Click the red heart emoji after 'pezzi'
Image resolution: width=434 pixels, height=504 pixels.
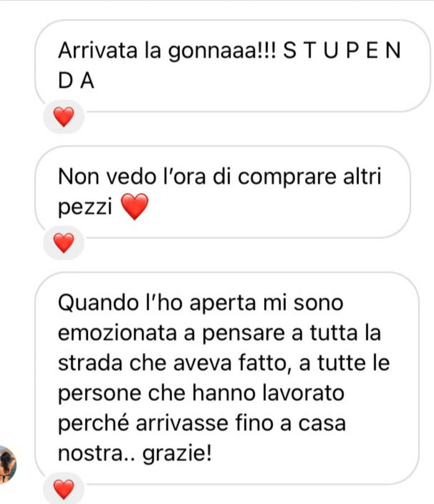click(135, 206)
